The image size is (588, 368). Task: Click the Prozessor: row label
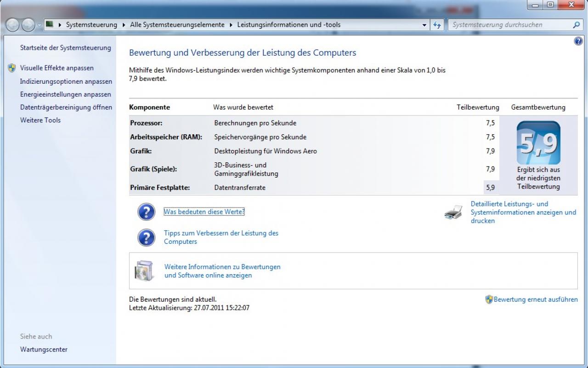click(146, 123)
